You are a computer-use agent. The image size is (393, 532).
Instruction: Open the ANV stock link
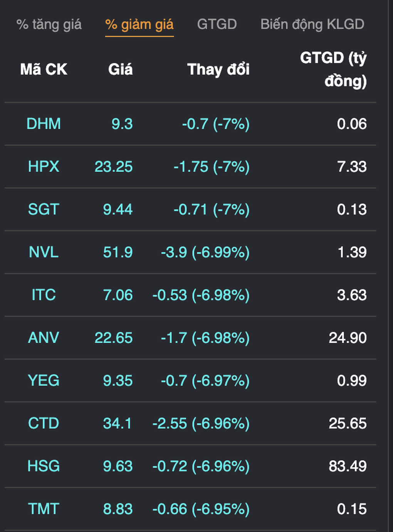click(44, 338)
